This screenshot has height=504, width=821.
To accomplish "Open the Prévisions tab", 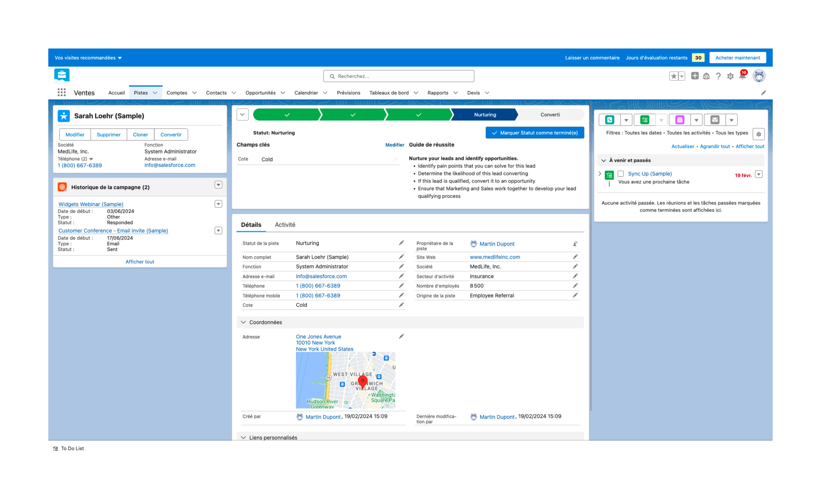I will point(348,93).
